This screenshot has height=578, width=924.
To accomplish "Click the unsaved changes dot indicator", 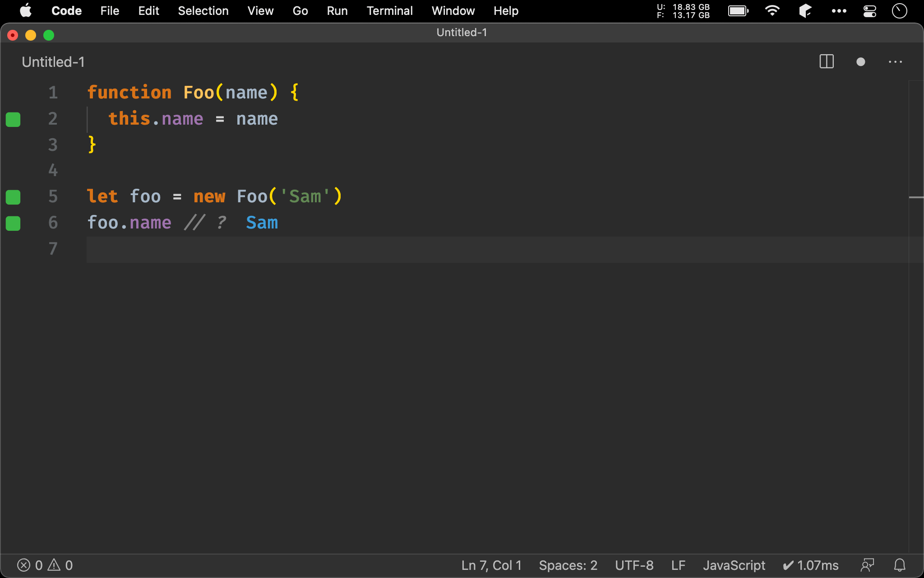I will pos(860,62).
